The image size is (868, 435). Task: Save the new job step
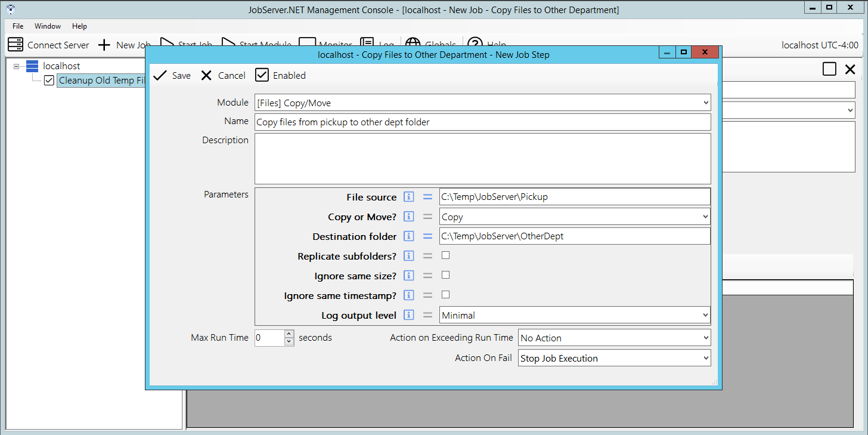click(172, 75)
